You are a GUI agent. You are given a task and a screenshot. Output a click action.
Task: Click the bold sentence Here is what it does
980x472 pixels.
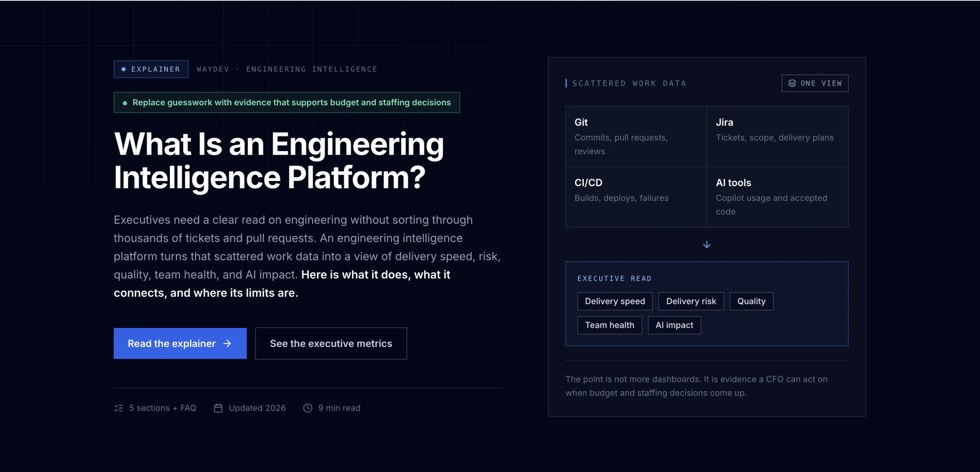coord(282,284)
